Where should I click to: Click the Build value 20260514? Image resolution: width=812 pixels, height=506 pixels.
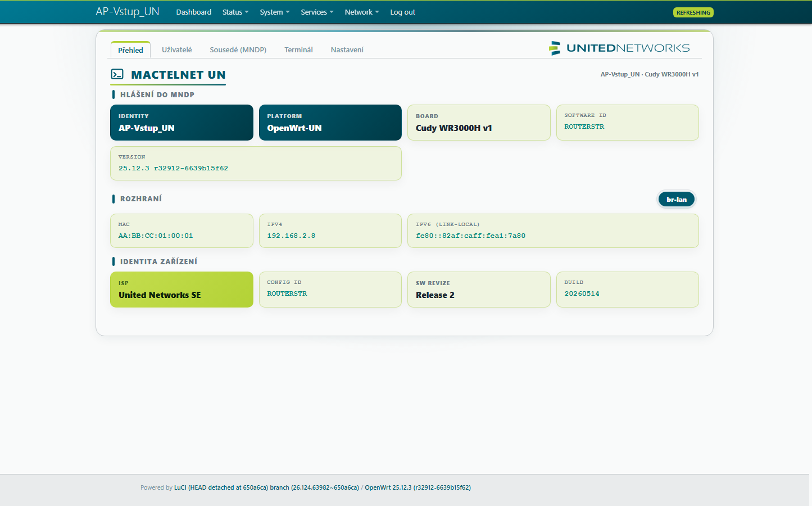point(582,293)
